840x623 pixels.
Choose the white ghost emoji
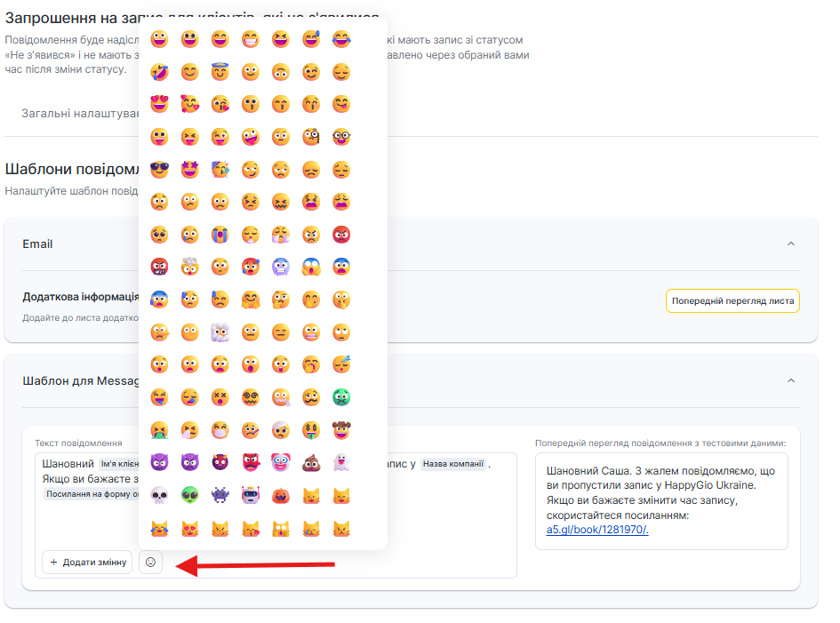[341, 462]
